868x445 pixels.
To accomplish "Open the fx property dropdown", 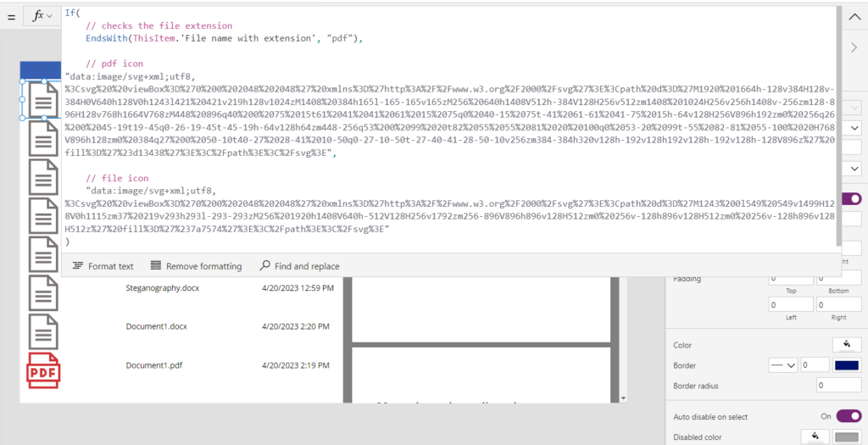I will tap(42, 16).
